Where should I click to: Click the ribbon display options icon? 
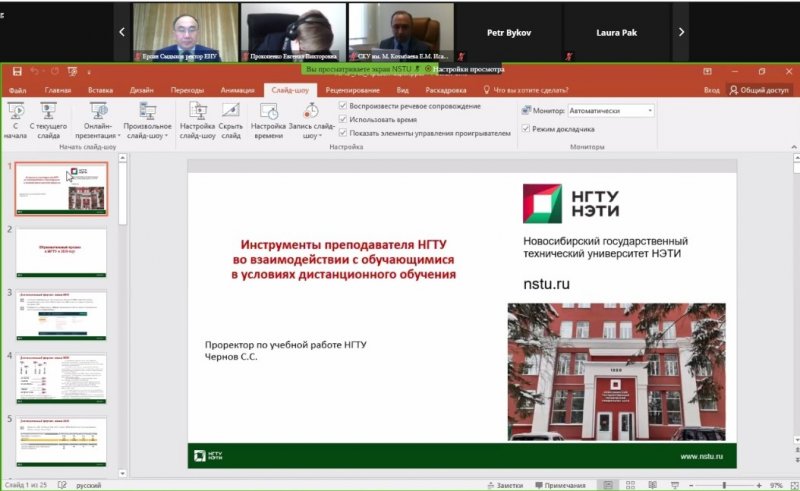click(707, 71)
